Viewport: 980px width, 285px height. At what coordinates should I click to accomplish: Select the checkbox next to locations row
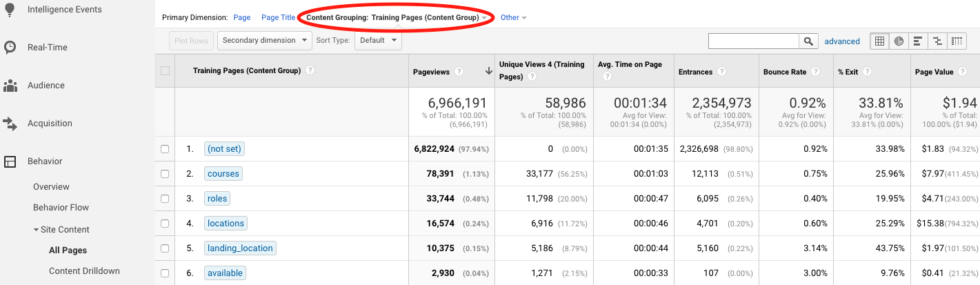[165, 224]
